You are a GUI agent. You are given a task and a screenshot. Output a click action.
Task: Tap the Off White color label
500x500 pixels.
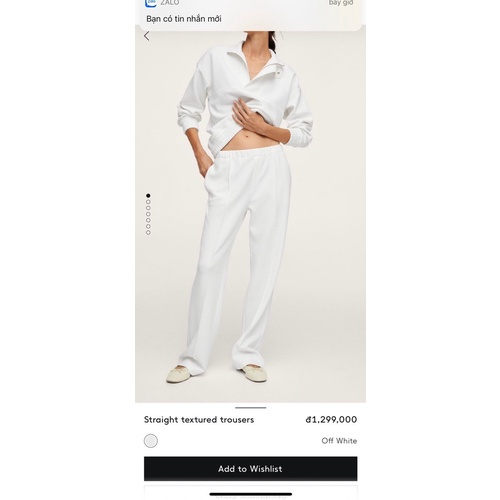click(339, 441)
